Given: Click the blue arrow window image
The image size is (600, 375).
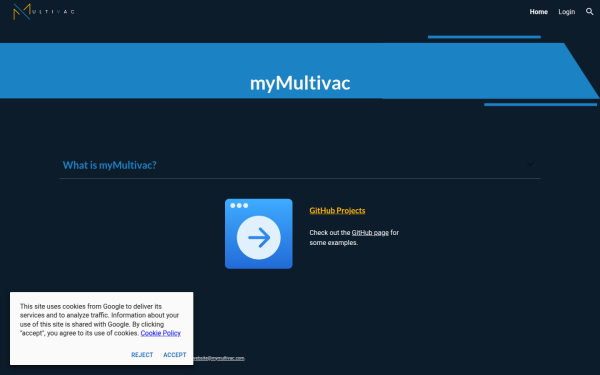Looking at the screenshot, I should coord(259,233).
